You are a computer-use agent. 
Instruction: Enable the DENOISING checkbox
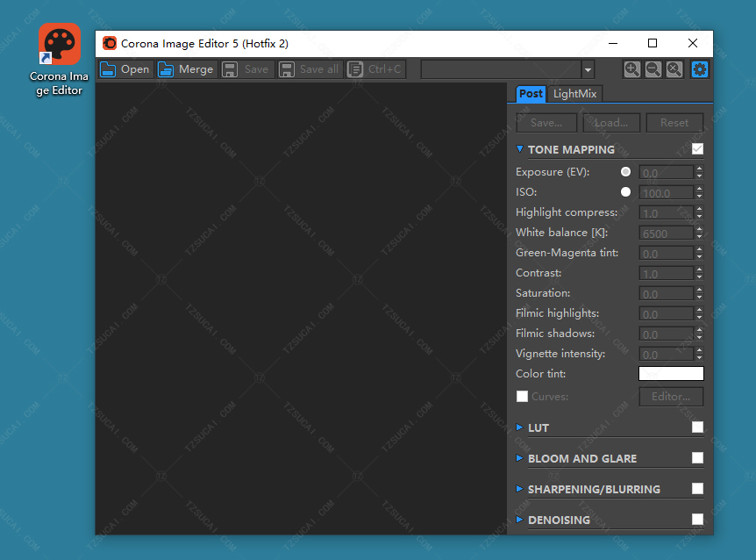pyautogui.click(x=697, y=519)
